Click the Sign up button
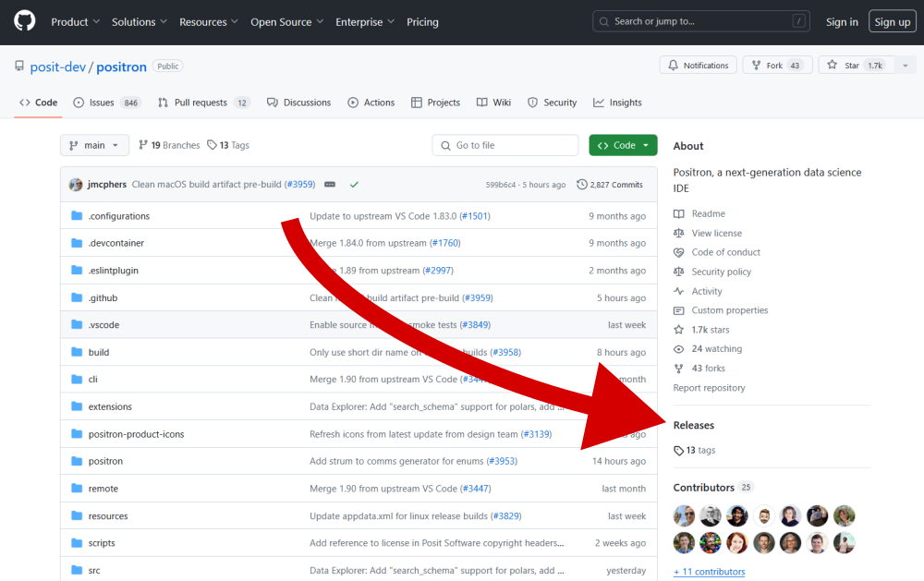This screenshot has width=924, height=581. 892,21
